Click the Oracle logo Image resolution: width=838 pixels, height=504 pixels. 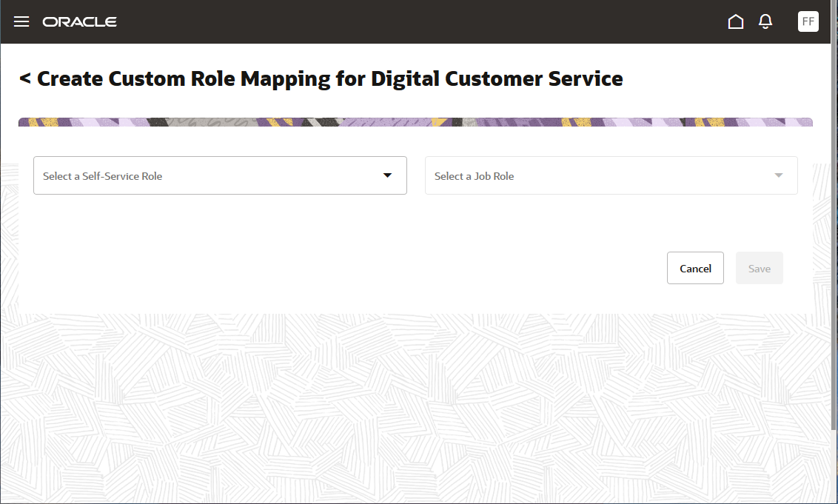pos(80,21)
